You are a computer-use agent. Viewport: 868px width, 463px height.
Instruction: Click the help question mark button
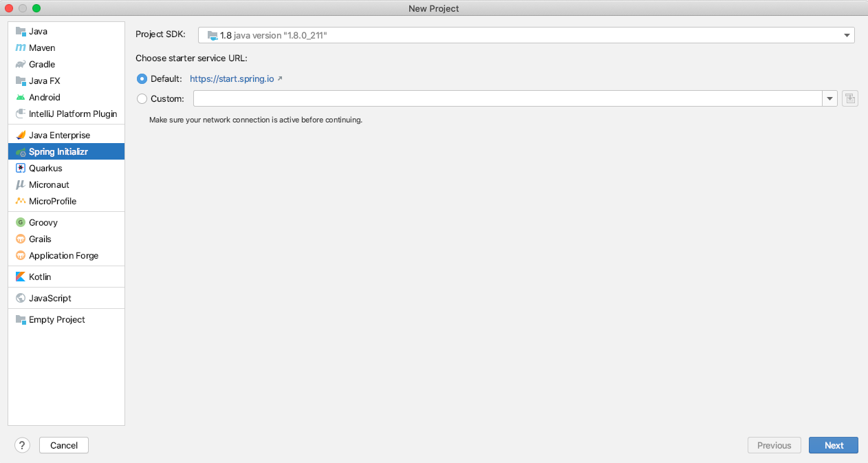(22, 445)
